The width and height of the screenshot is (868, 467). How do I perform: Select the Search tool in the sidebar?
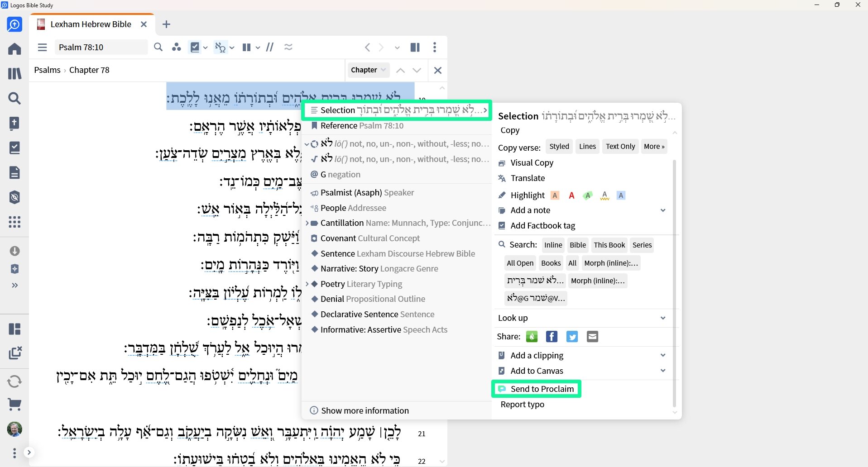[x=14, y=98]
